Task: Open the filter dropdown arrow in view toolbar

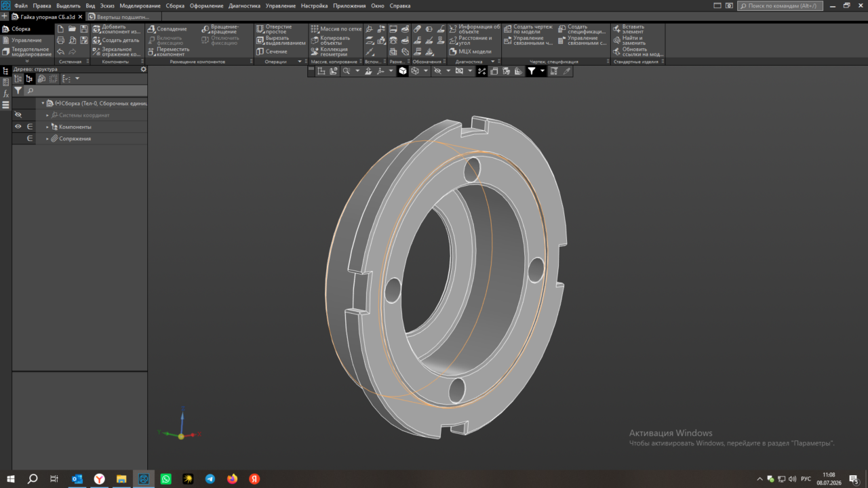Action: point(542,70)
